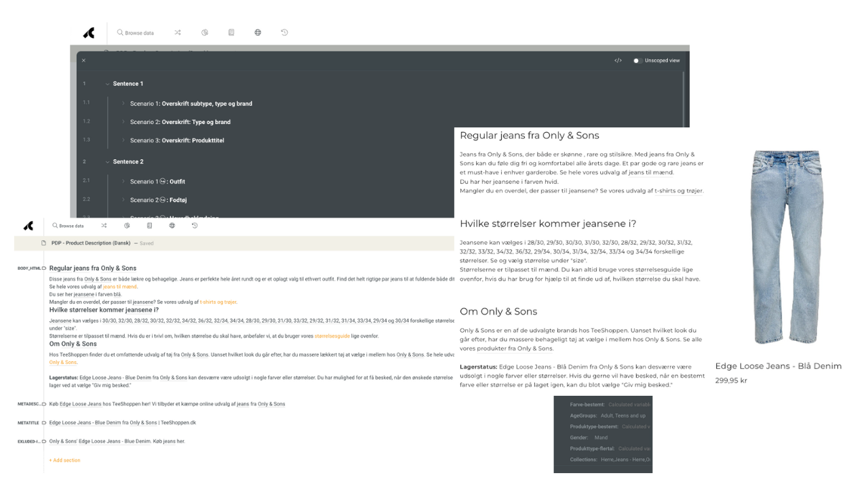Expand Scenario 1 Outfit row
868x488 pixels.
[123, 182]
